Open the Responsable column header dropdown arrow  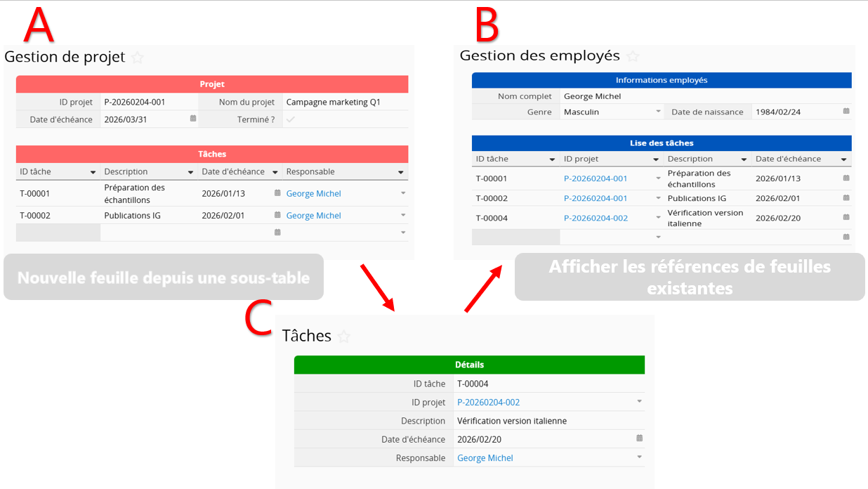(401, 172)
